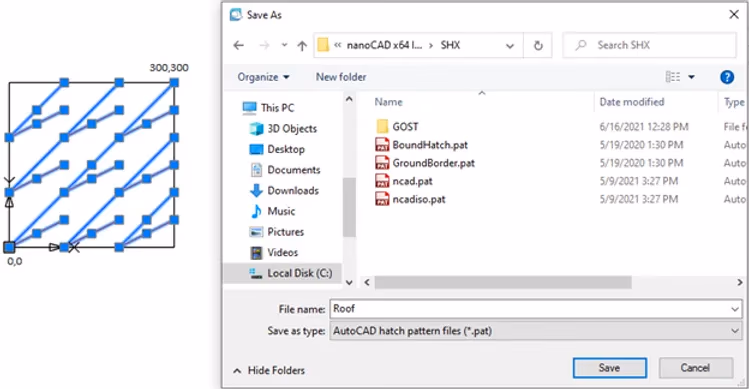Click the Back arrow in Save As dialog
This screenshot has width=749, height=389.
239,45
